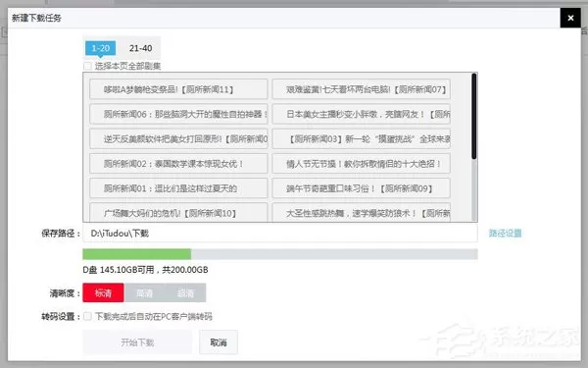Select episode 【厕所新闻03】新一轮摸蛋挑战
588x368 pixels.
pos(361,138)
